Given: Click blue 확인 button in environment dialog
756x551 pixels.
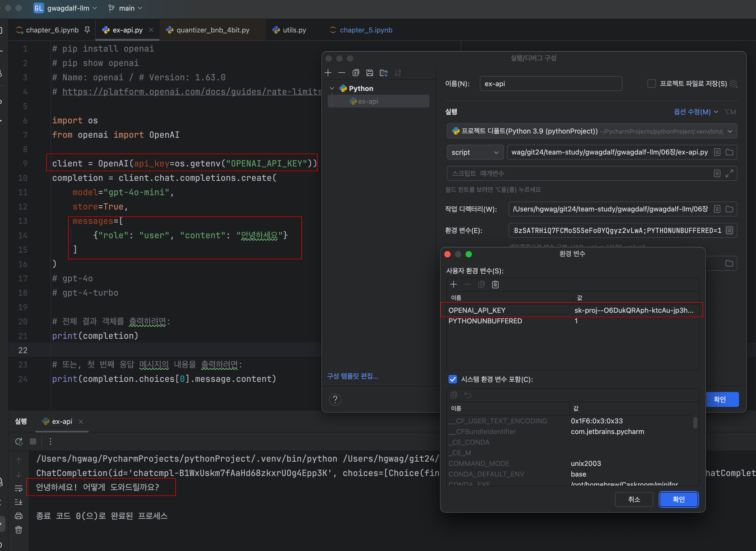Looking at the screenshot, I should (x=678, y=499).
